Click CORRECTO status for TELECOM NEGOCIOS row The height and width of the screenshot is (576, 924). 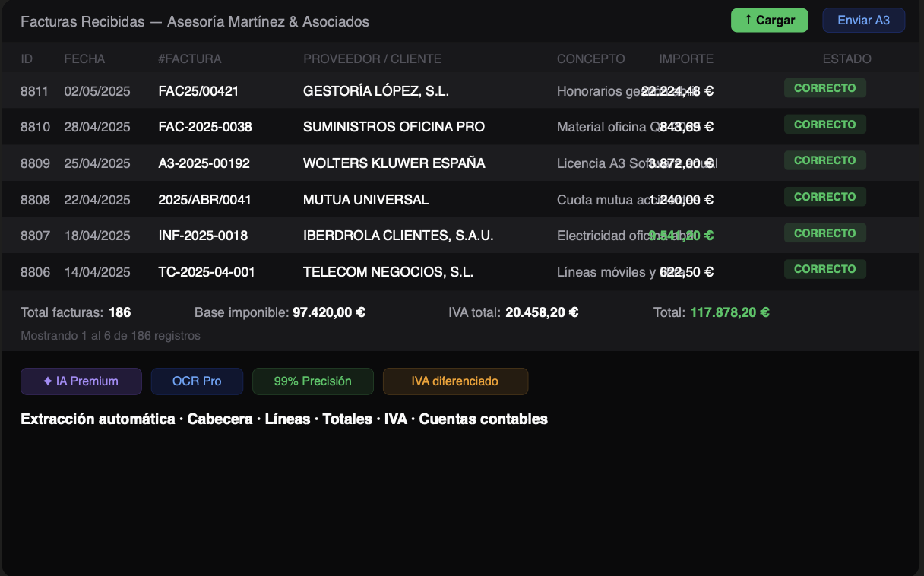coord(825,269)
